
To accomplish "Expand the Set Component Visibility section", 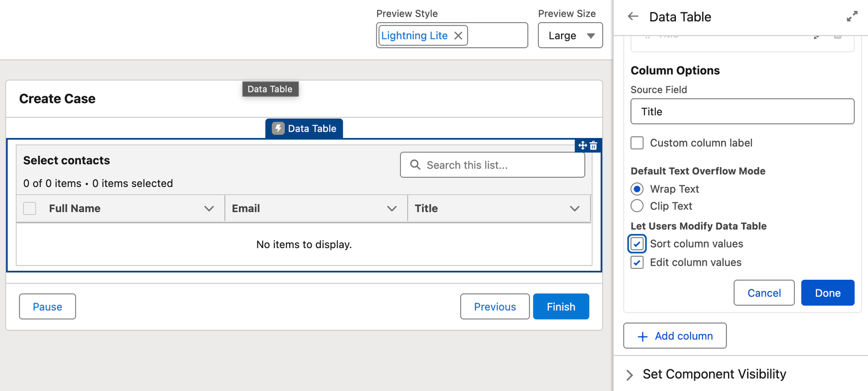I will [x=629, y=375].
